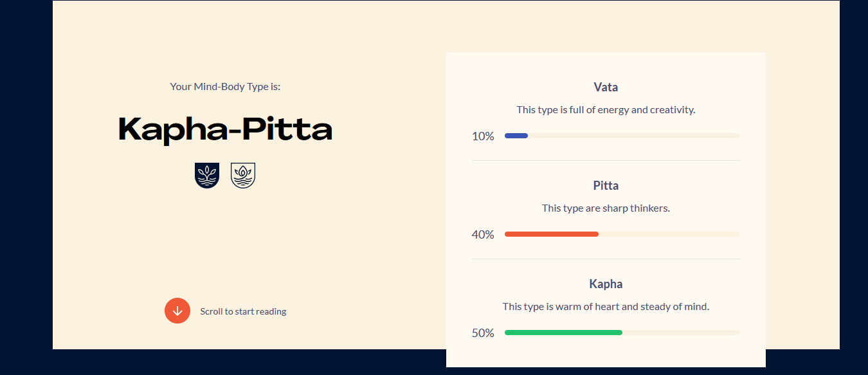Image resolution: width=868 pixels, height=375 pixels.
Task: Click the unfilled portion of Kapha bar
Action: [x=681, y=333]
